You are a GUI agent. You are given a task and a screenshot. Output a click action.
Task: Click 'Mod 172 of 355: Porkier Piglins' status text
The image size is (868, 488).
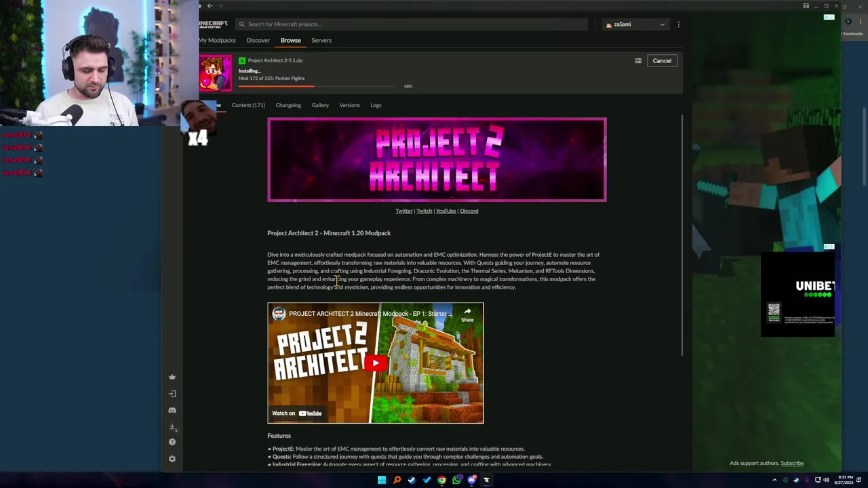point(271,79)
